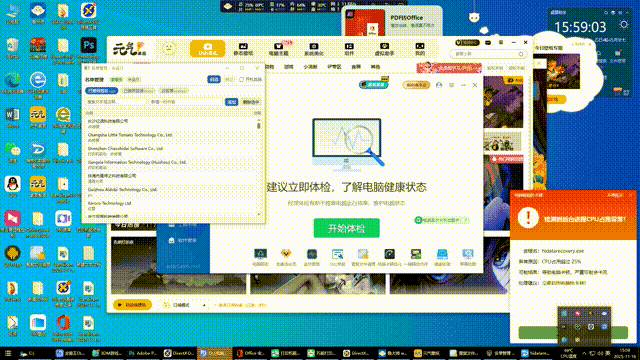Open the yellow wallpaper tab in the 元气 toolbar
The width and height of the screenshot is (640, 360).
click(207, 49)
